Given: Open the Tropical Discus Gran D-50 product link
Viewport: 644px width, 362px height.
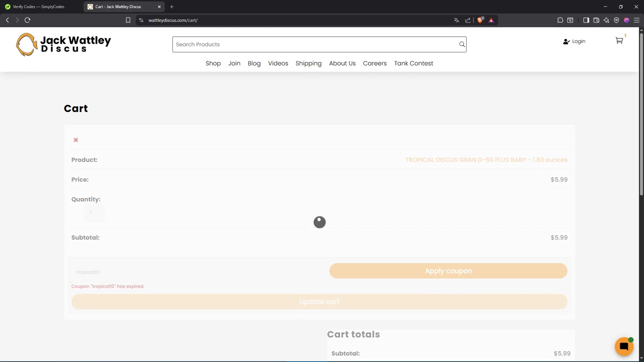Looking at the screenshot, I should tap(486, 160).
